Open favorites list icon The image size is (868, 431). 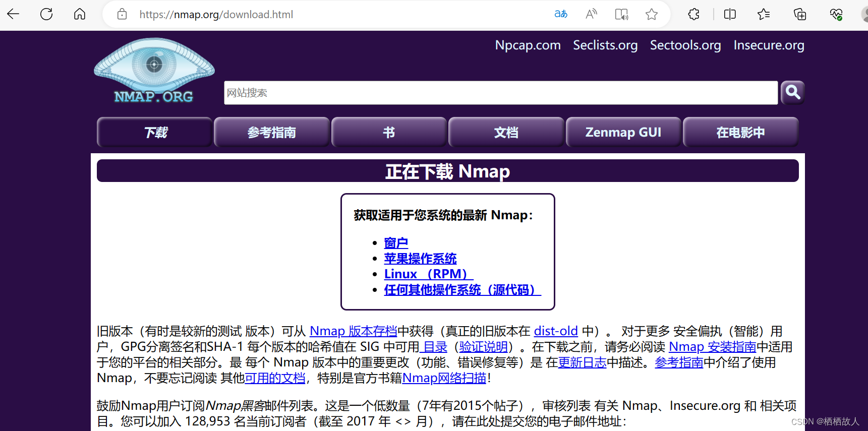764,14
